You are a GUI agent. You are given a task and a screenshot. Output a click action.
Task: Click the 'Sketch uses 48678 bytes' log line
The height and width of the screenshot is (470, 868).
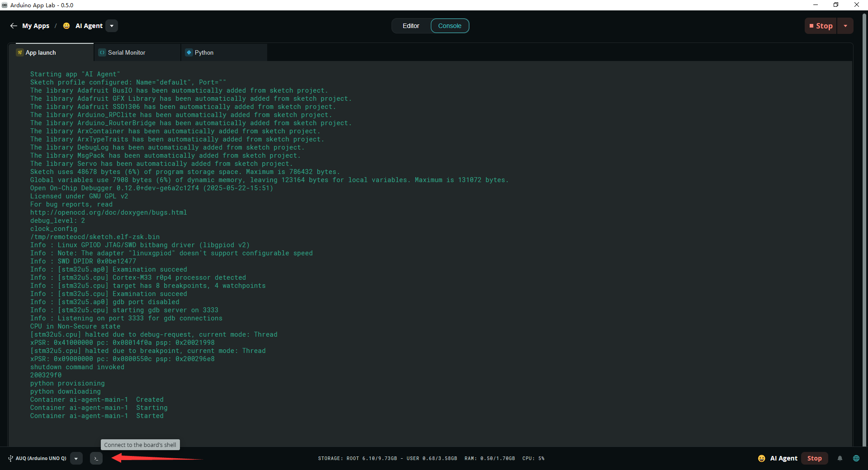[185, 172]
